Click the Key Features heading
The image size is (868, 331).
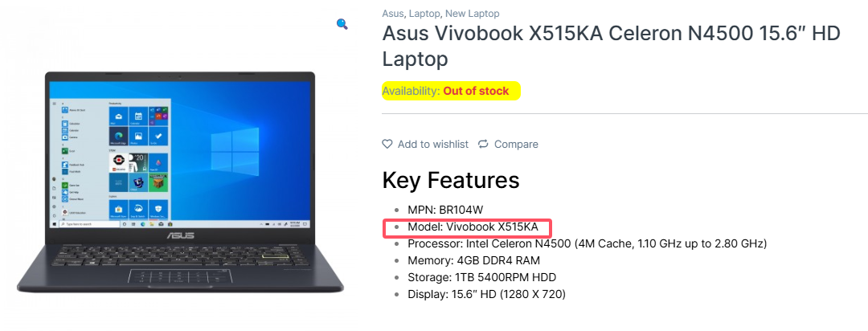[450, 180]
